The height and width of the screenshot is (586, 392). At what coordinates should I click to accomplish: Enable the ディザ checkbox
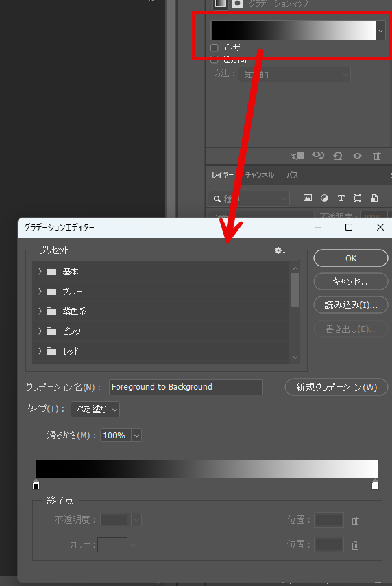tap(215, 47)
